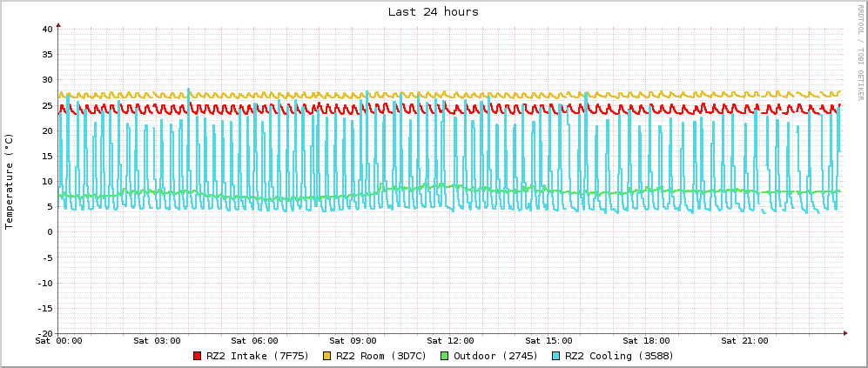
Task: Click the arrowhead at the top of the temperature axis
Action: point(58,25)
